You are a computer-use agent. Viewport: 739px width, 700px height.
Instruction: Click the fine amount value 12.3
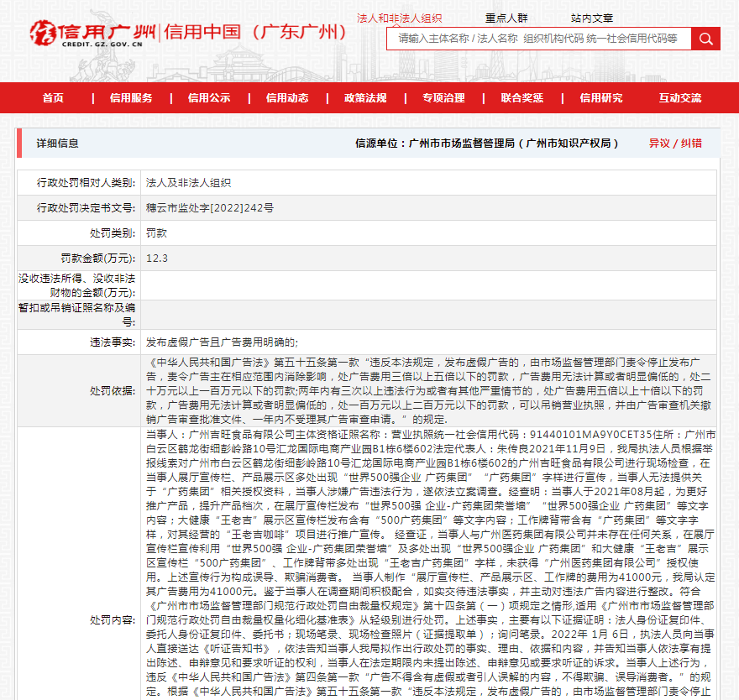157,259
